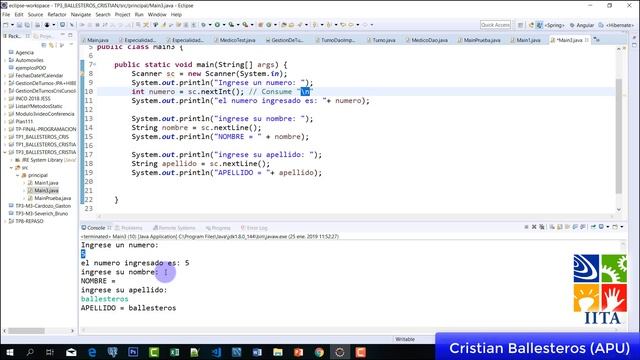Open Navigate menu
640x360 pixels.
point(81,14)
